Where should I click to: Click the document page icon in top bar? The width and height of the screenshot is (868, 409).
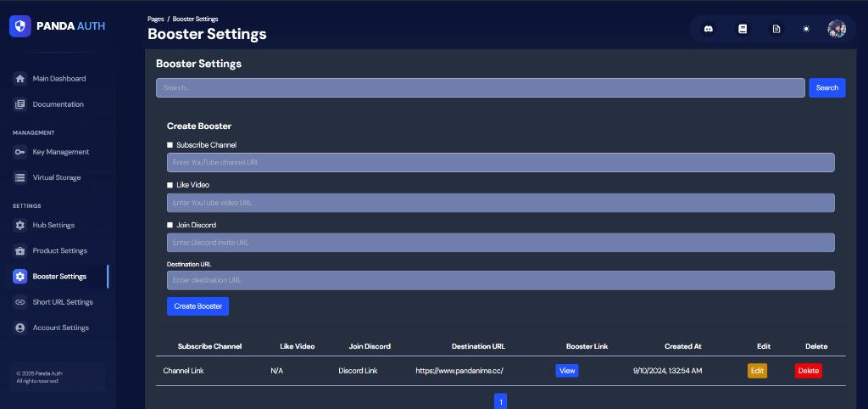pyautogui.click(x=776, y=29)
